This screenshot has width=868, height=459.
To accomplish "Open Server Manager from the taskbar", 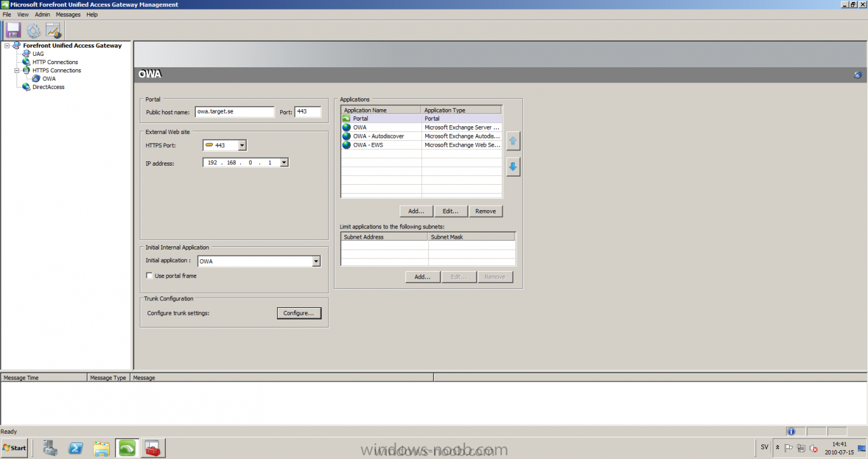I will click(50, 448).
